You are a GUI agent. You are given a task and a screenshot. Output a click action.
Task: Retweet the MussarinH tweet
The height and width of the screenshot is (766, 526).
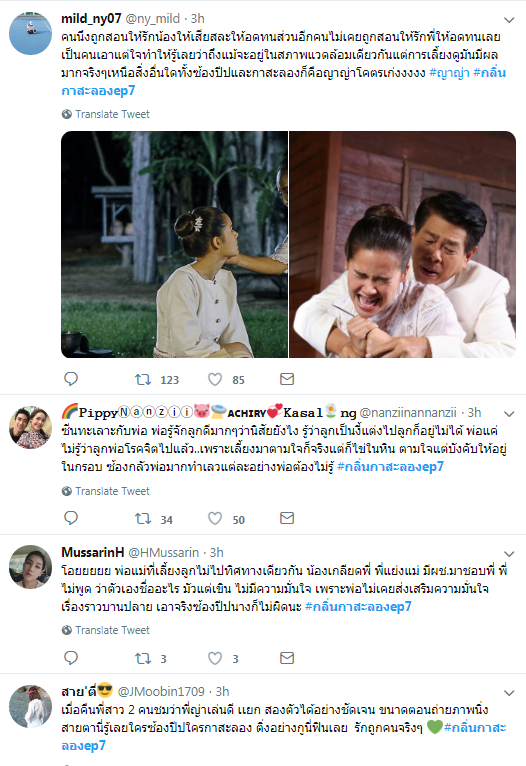[x=143, y=658]
